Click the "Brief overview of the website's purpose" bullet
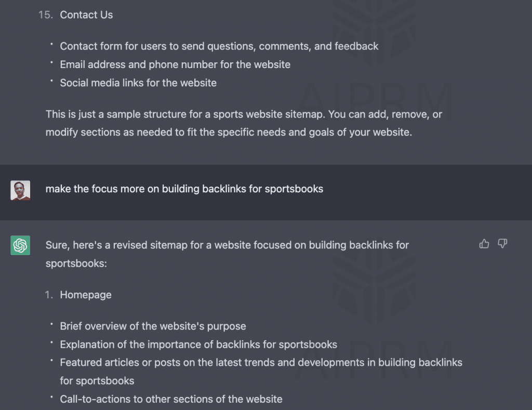 pyautogui.click(x=153, y=326)
